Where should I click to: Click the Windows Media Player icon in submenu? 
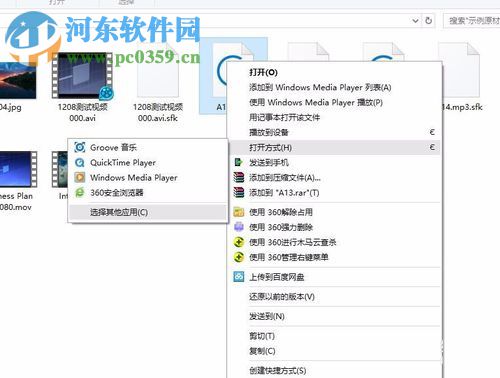(x=80, y=177)
